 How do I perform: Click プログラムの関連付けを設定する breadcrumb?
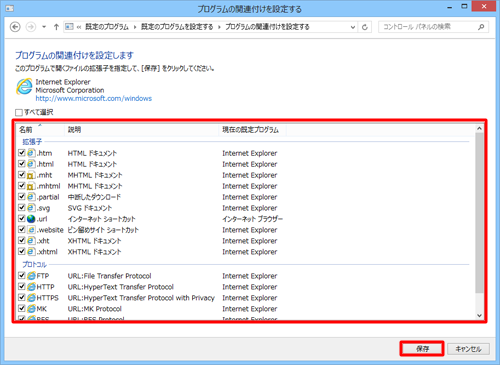click(267, 27)
